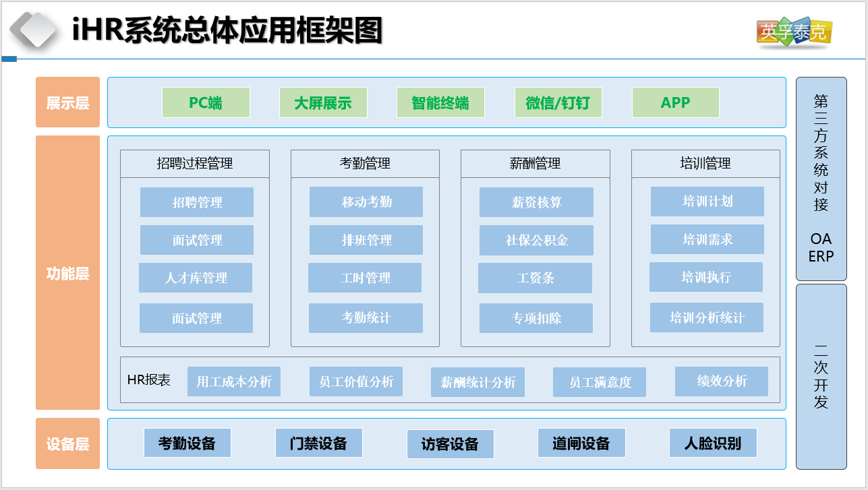Click the 人脸识别 device box
Image resolution: width=868 pixels, height=490 pixels.
point(713,443)
